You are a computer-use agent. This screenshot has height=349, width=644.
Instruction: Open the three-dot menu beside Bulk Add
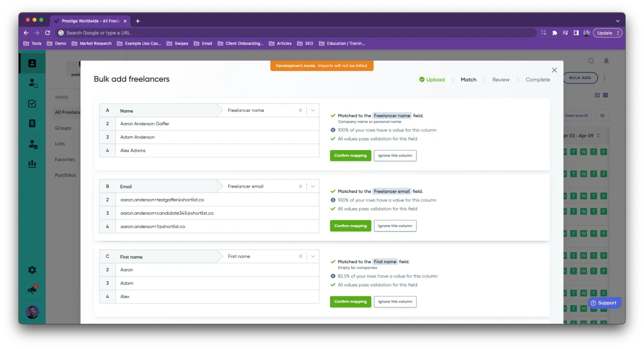coord(604,78)
